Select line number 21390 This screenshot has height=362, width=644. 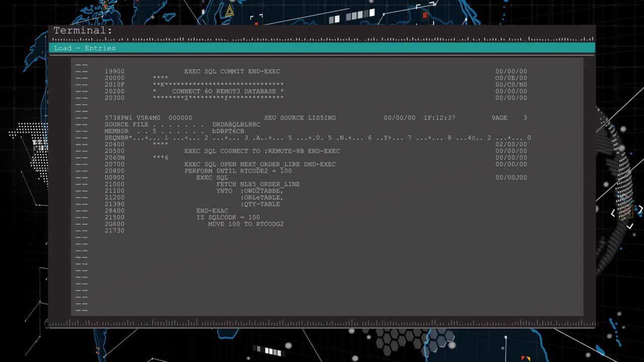(x=115, y=204)
